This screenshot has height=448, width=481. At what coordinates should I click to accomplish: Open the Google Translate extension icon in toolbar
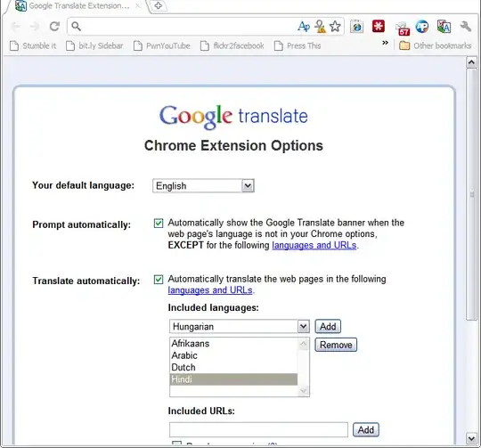(x=444, y=27)
